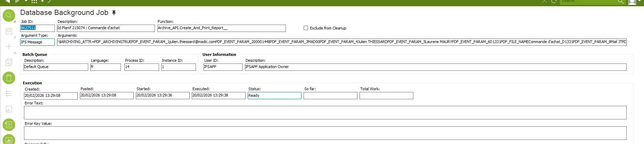Click the green search magnifier in the sidebar
The width and height of the screenshot is (644, 144).
9,16
